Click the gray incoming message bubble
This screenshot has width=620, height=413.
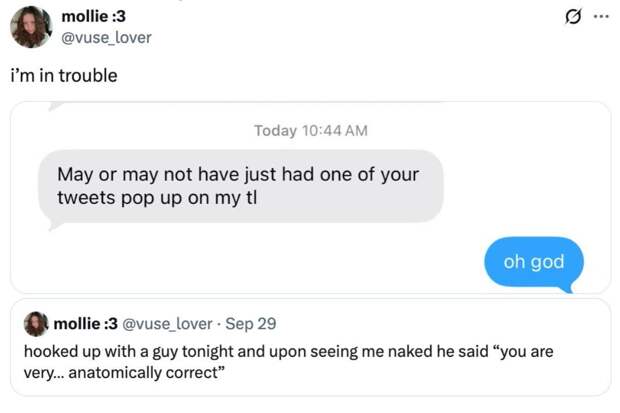point(240,186)
